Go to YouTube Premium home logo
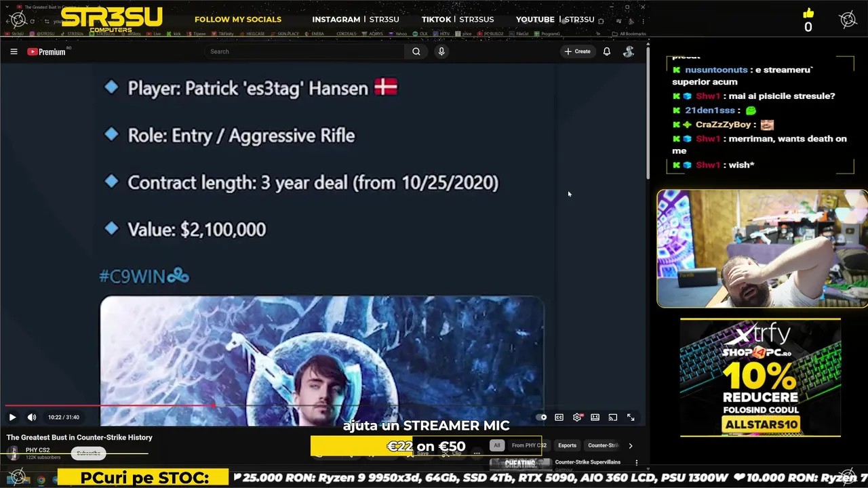The image size is (868, 488). coord(46,52)
